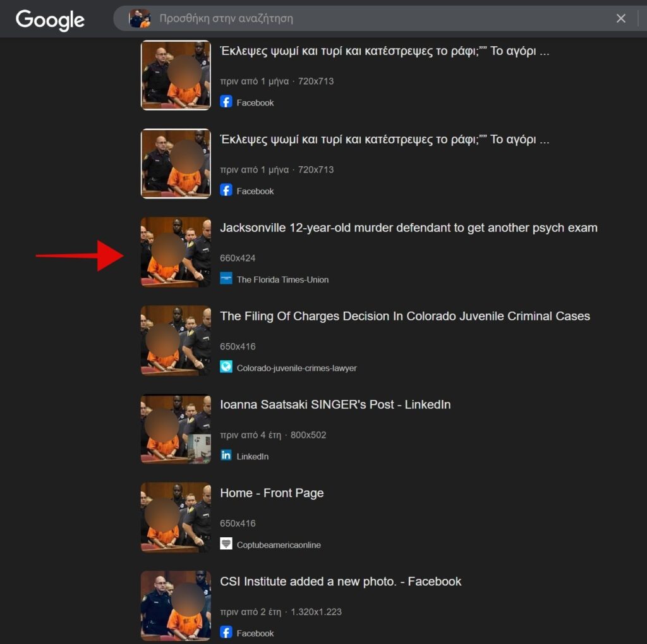Click the "The Florida Times-Union" source name
Screen dimensions: 647x644
click(x=282, y=279)
